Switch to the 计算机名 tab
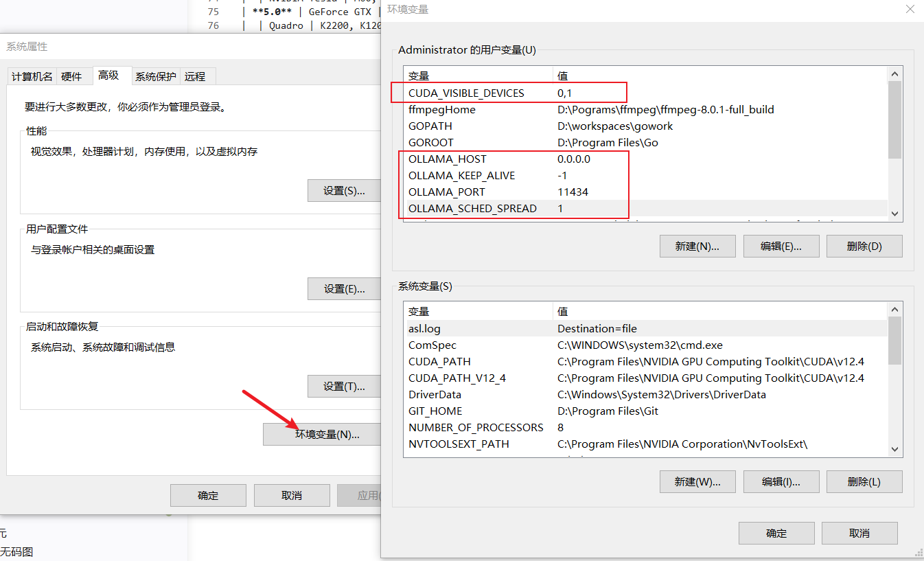The width and height of the screenshot is (924, 561). pyautogui.click(x=32, y=76)
